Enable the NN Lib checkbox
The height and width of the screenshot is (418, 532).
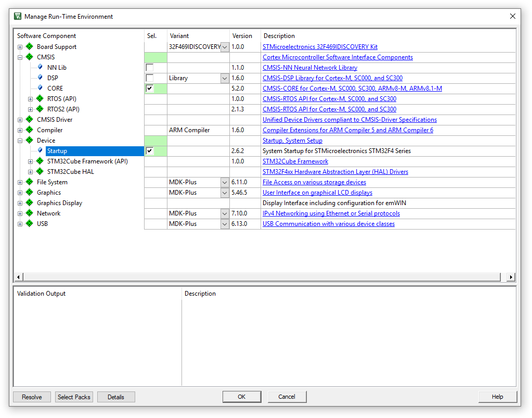pyautogui.click(x=149, y=68)
